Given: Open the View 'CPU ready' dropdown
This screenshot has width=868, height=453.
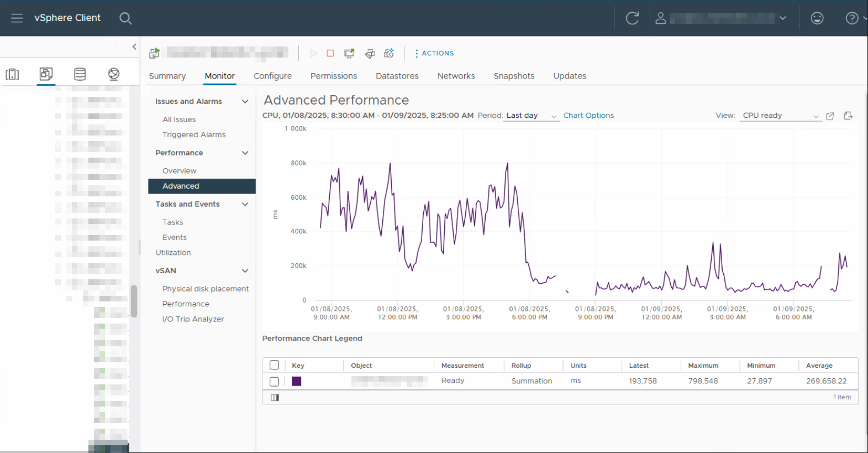Looking at the screenshot, I should tap(780, 116).
